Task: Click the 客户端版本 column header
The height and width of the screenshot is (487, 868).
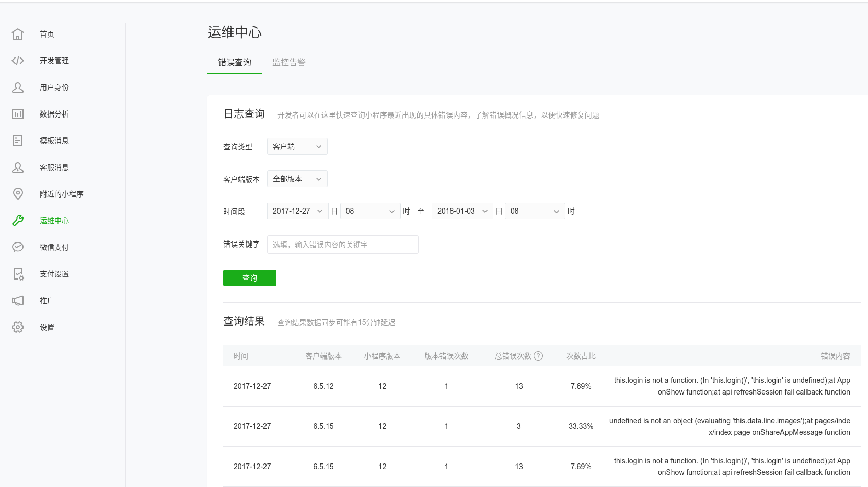Action: [323, 356]
